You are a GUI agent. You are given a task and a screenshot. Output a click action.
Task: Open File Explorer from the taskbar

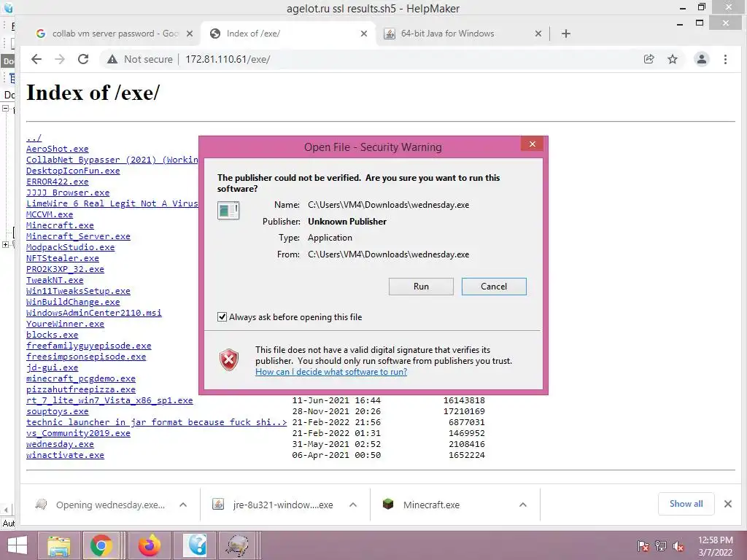58,545
